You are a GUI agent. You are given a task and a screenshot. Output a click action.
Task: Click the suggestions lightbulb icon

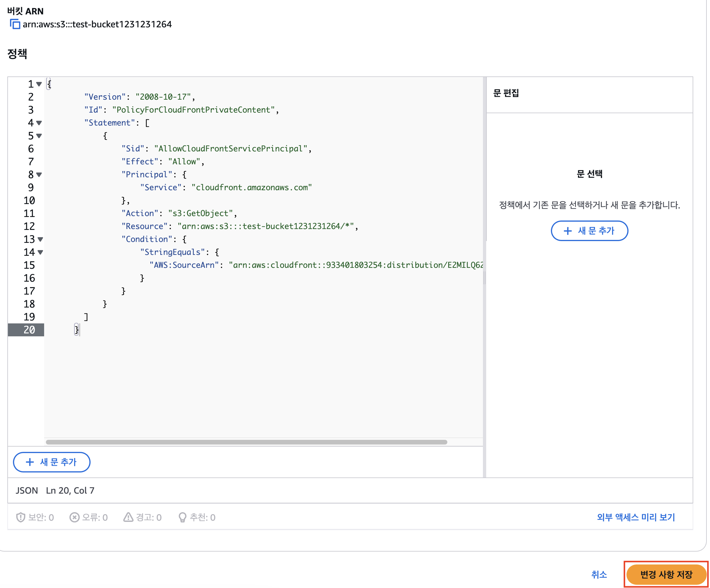182,517
